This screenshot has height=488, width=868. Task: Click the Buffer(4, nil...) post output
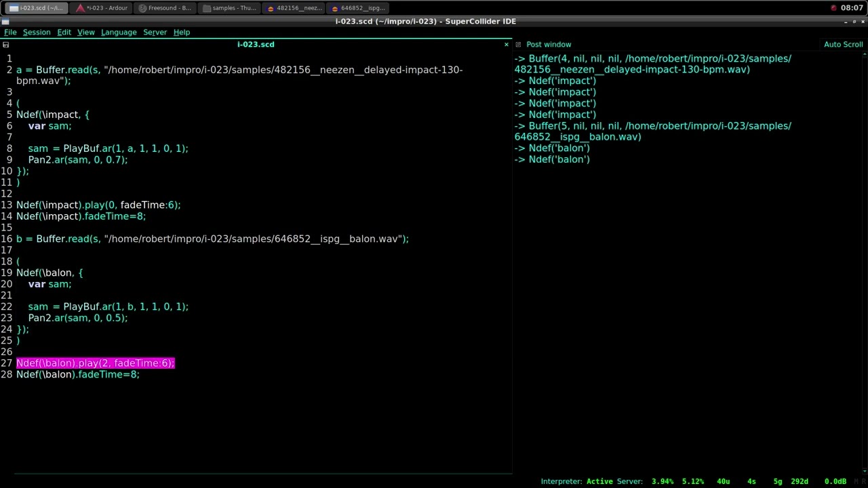[652, 64]
